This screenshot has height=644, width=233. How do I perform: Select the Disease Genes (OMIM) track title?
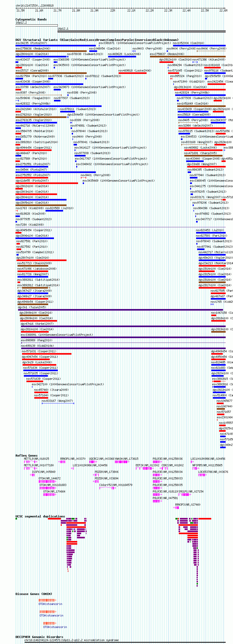[x=34, y=594]
